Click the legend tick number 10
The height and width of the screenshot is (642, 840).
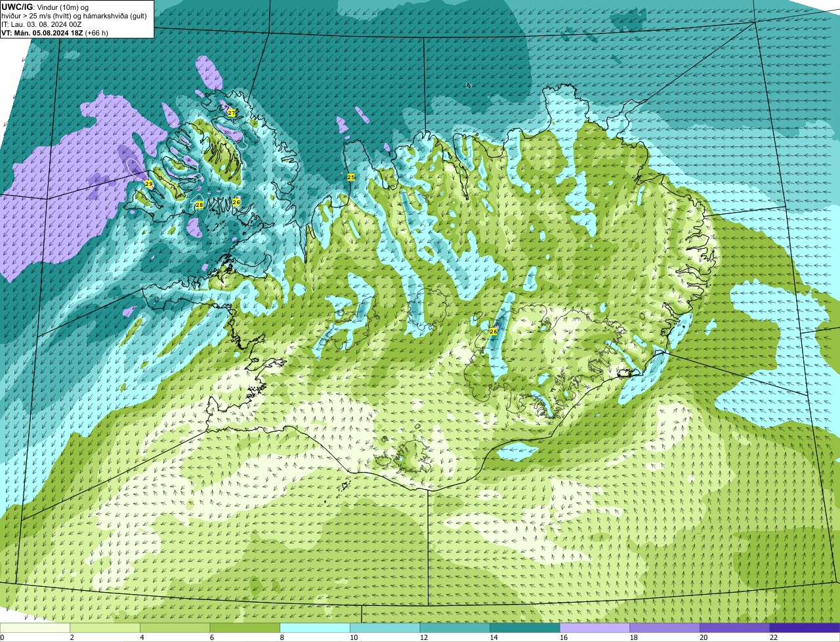click(354, 637)
